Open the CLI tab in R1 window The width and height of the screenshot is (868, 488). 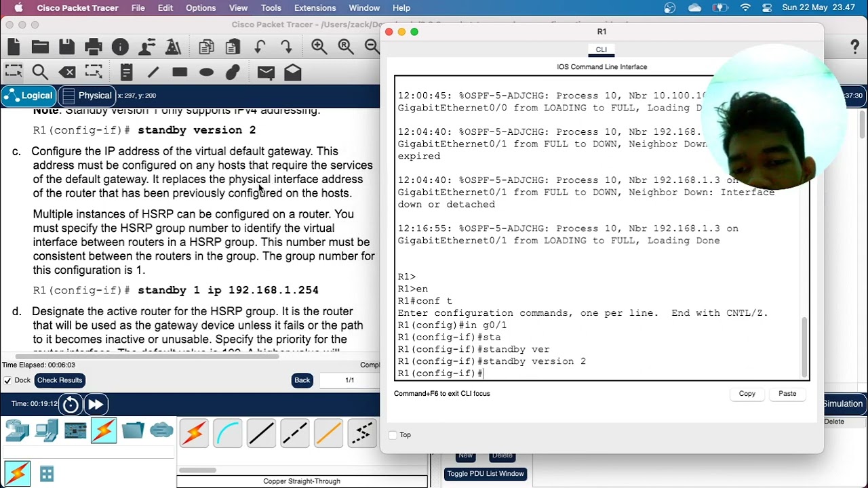601,49
